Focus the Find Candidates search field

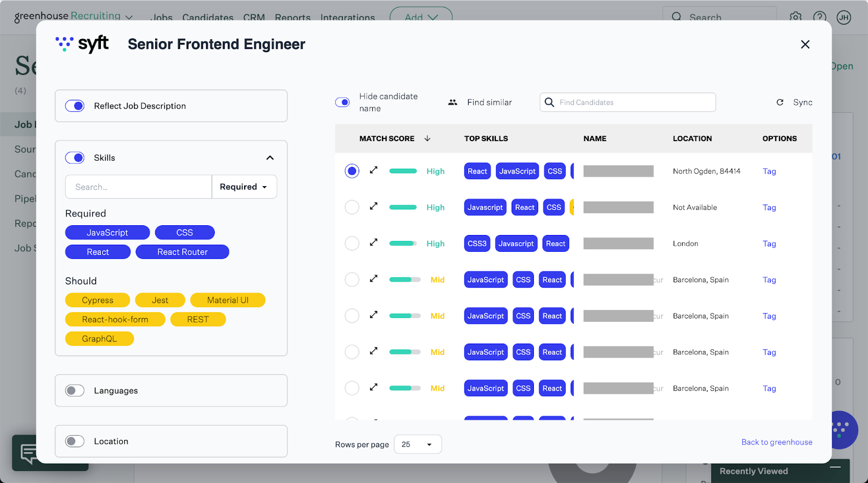tap(628, 102)
